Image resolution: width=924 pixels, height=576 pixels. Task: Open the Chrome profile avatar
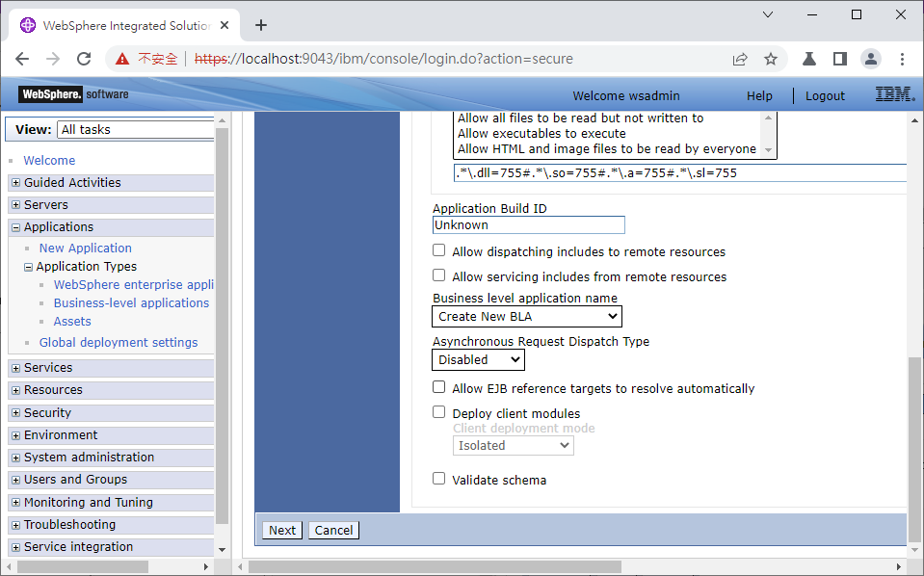[x=870, y=59]
